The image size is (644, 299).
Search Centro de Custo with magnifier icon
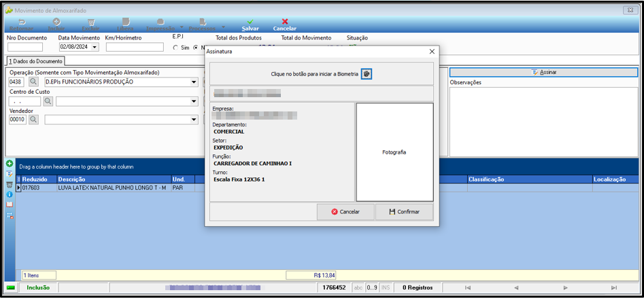tap(48, 101)
